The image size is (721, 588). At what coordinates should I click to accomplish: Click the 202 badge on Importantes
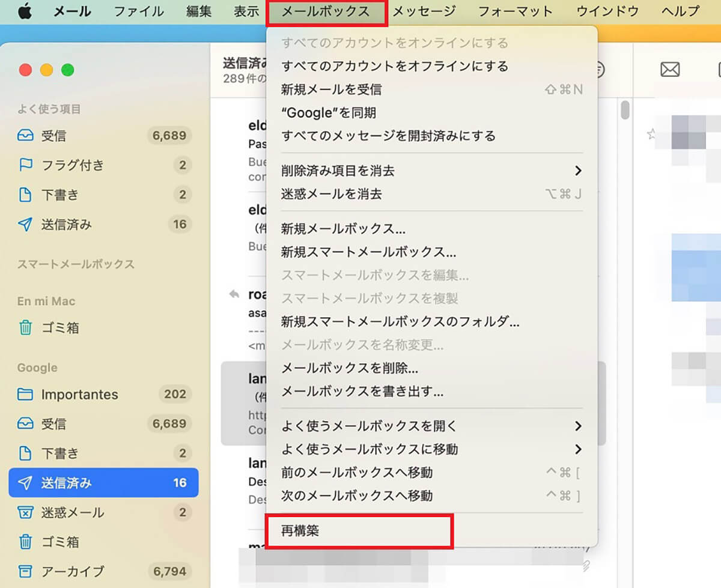tap(175, 395)
